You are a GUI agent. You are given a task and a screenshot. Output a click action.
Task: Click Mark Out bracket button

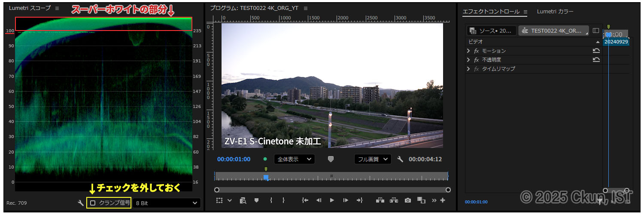click(283, 200)
